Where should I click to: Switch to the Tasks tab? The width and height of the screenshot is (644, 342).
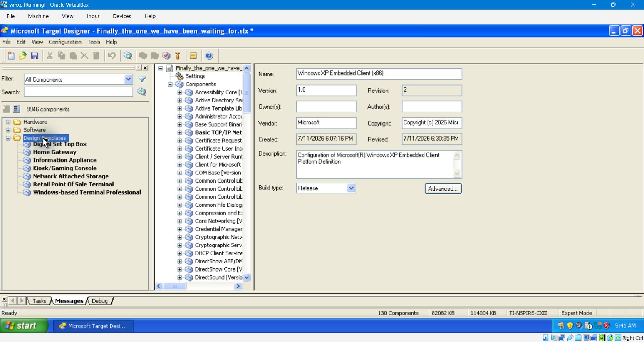pos(39,301)
